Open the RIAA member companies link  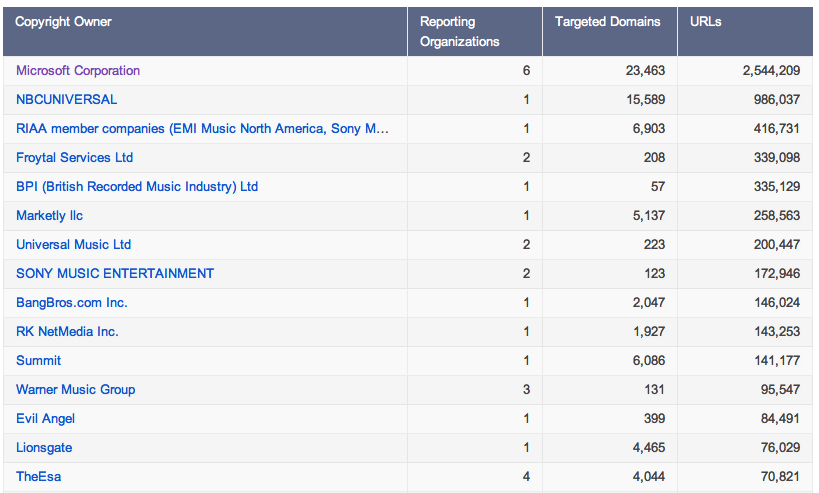[202, 129]
